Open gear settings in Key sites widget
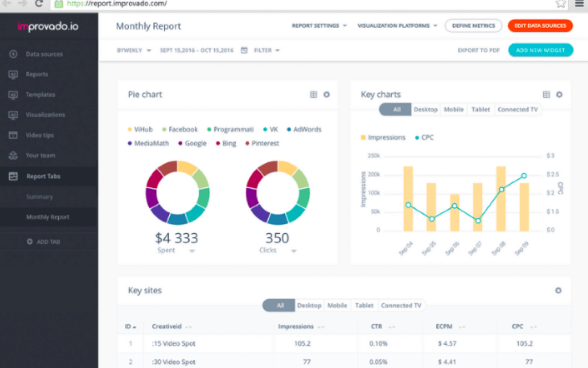The width and height of the screenshot is (588, 368). coord(559,290)
